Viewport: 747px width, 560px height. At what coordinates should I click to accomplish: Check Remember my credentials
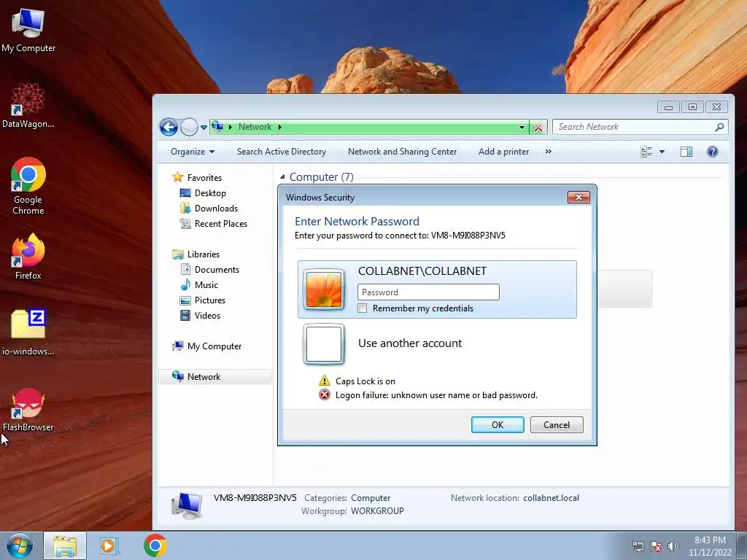coord(363,308)
